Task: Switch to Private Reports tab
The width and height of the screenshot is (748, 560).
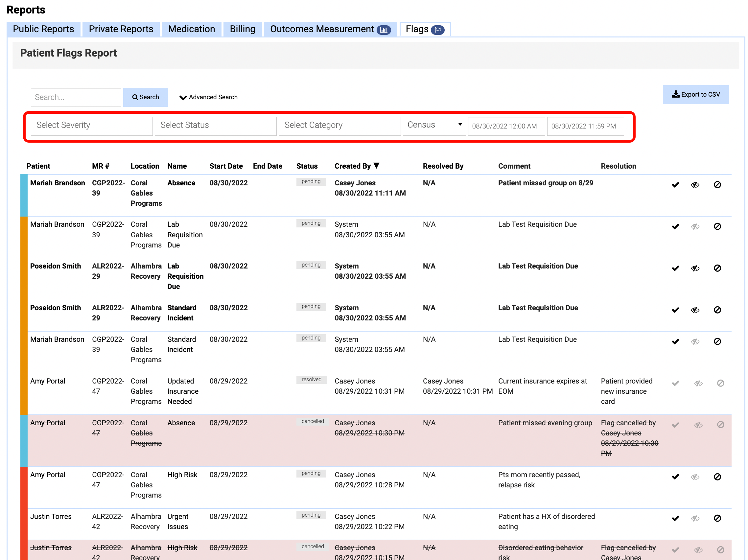Action: click(121, 29)
